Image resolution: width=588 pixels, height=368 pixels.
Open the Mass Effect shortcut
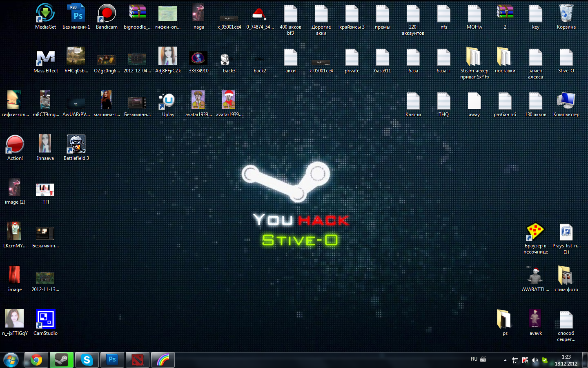[x=46, y=60]
